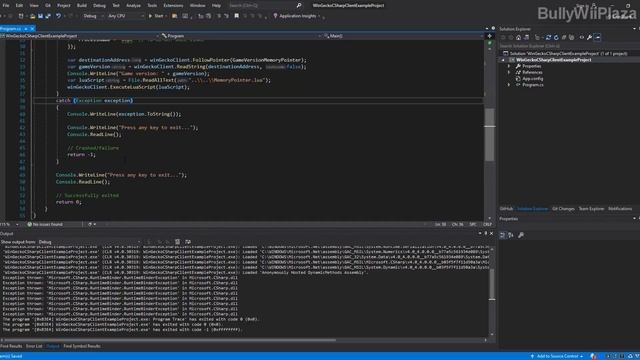This screenshot has height=360, width=640.
Task: Close the Program.cs editor tab
Action: tap(32, 29)
